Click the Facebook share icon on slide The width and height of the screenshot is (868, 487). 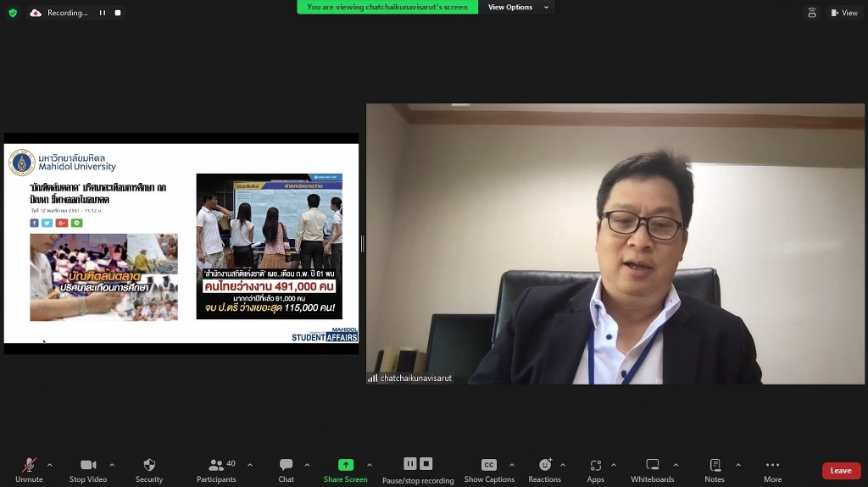[34, 223]
